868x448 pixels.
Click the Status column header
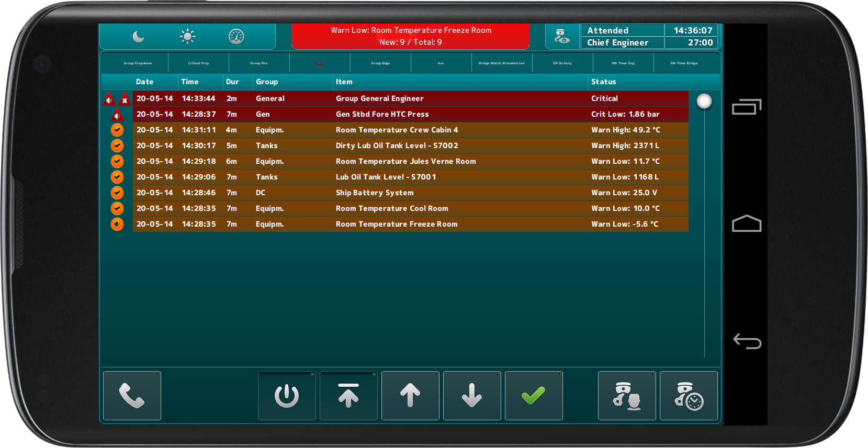point(604,82)
